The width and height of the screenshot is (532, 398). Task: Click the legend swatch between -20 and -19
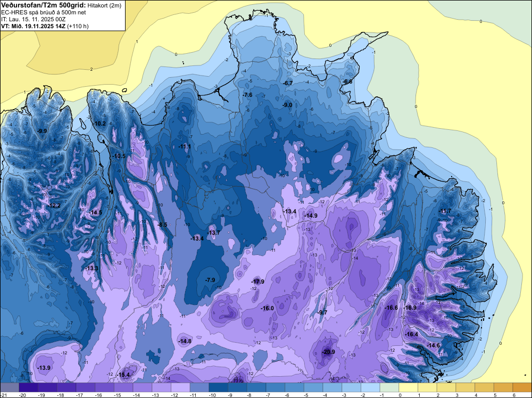(29, 387)
